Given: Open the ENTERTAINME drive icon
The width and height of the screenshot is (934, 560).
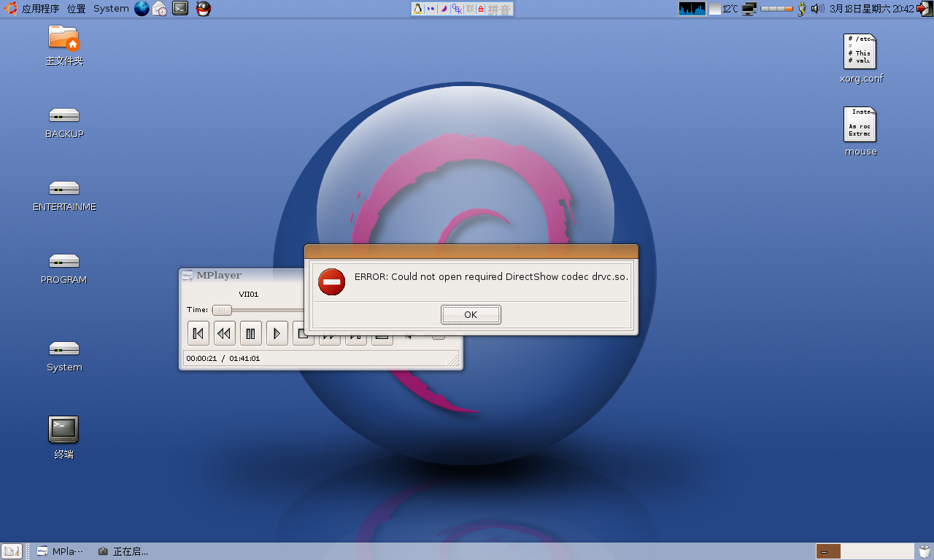Looking at the screenshot, I should 64,195.
